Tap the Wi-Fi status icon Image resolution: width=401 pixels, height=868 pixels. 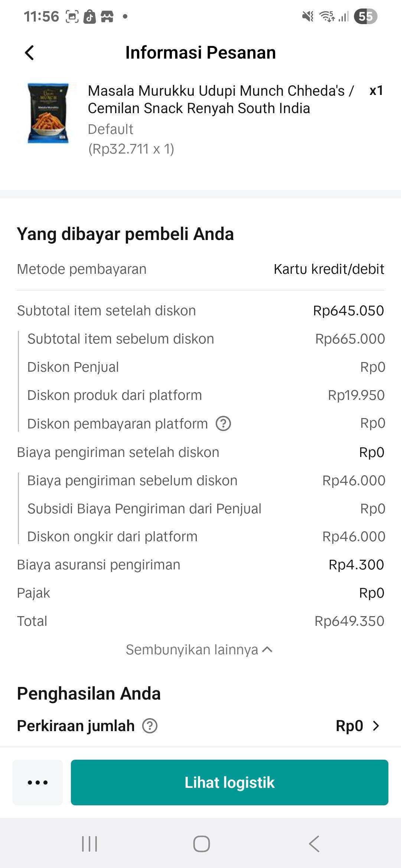pos(327,17)
